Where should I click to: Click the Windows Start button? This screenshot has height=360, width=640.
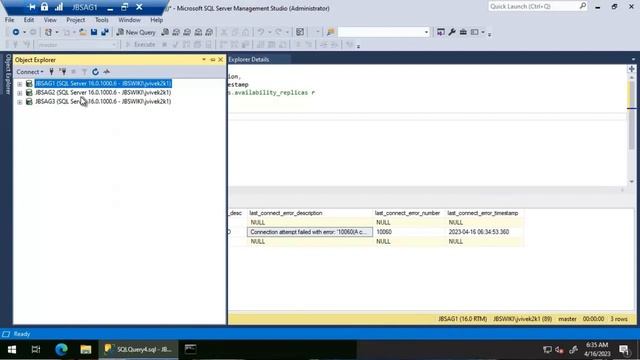tap(12, 349)
